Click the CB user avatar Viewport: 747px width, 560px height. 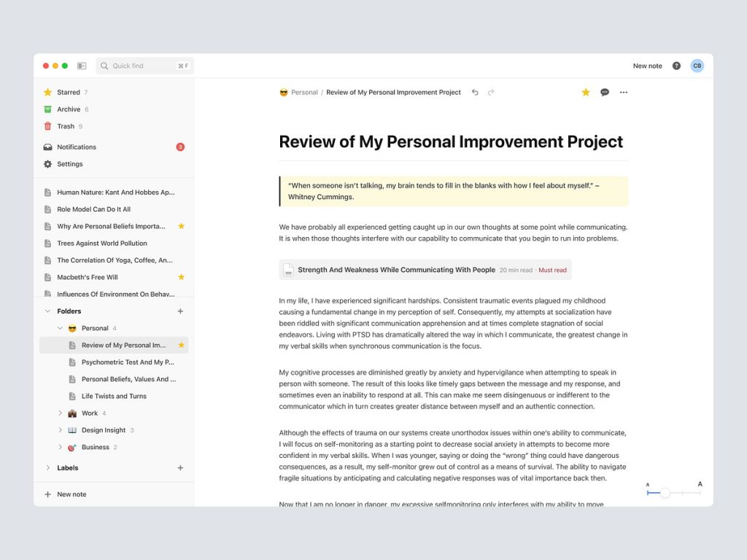coord(697,66)
